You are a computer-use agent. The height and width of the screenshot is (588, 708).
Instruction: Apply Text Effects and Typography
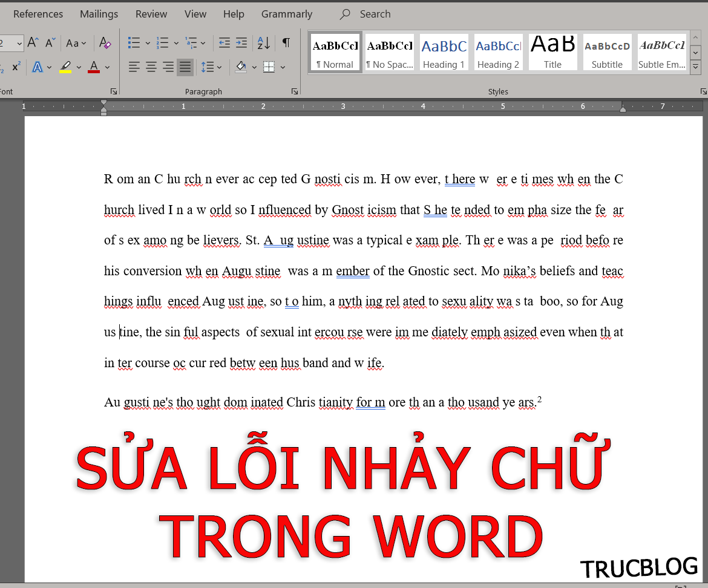click(x=38, y=67)
